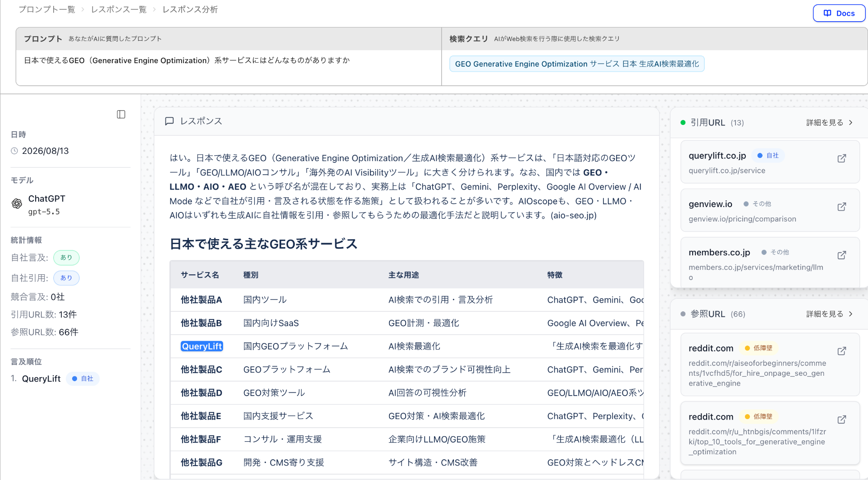Click the あり badge for 自社言及
This screenshot has width=868, height=480.
66,258
